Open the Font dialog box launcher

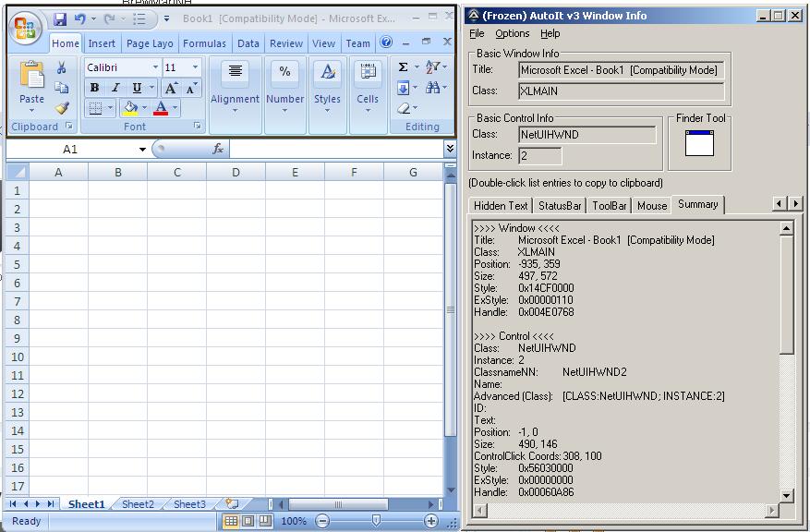coord(198,126)
